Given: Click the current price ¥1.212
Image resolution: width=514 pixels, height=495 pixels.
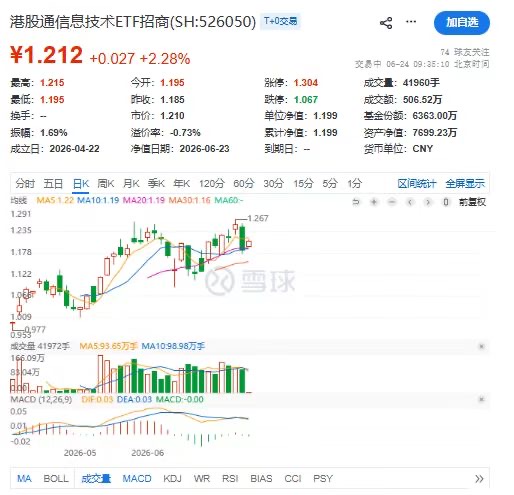Looking at the screenshot, I should tap(46, 55).
